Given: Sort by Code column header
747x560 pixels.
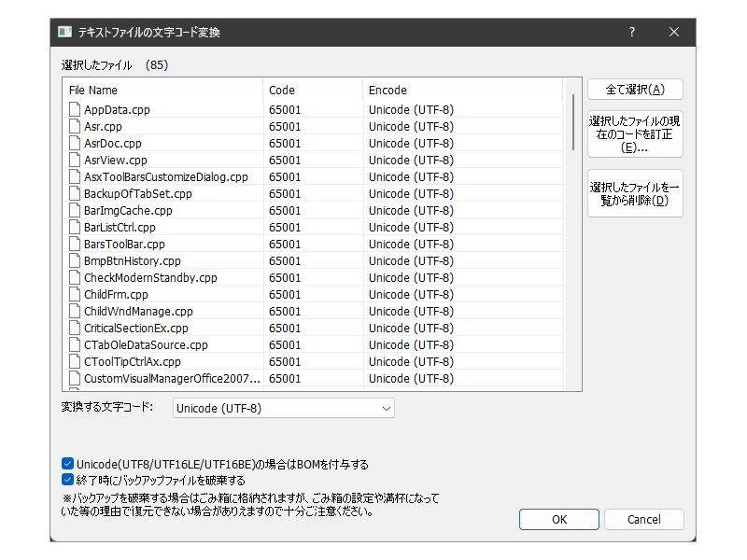Looking at the screenshot, I should [313, 90].
